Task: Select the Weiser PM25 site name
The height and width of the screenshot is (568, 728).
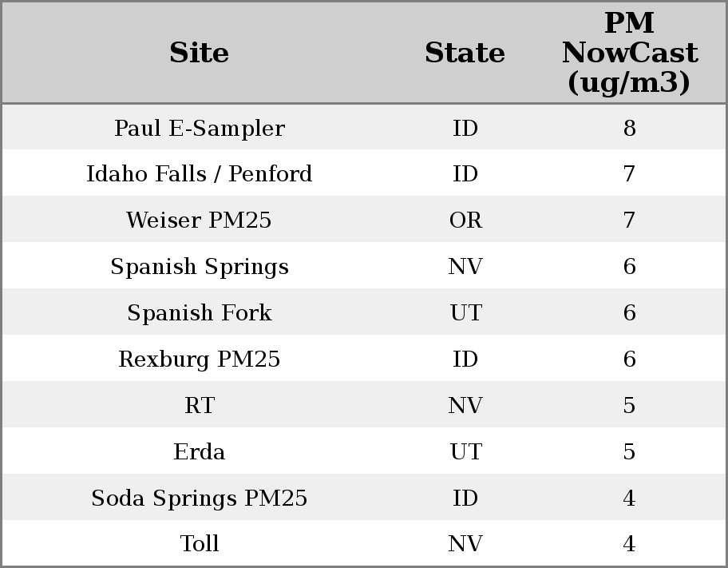Action: 200,220
